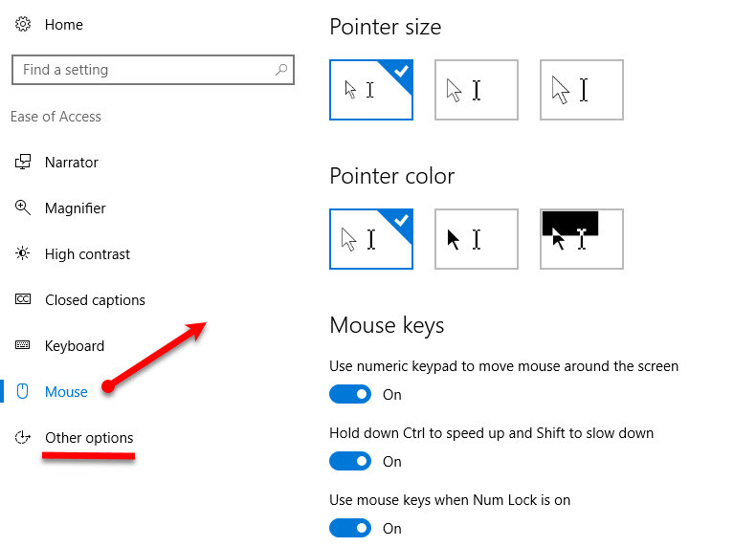Select the medium pointer size option
Viewport: 756px width, 547px height.
tap(477, 90)
